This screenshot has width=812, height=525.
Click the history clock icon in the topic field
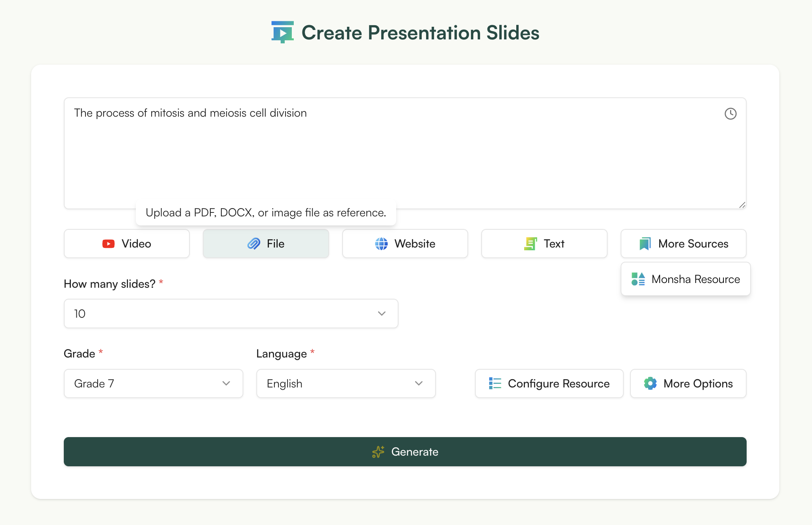[730, 114]
